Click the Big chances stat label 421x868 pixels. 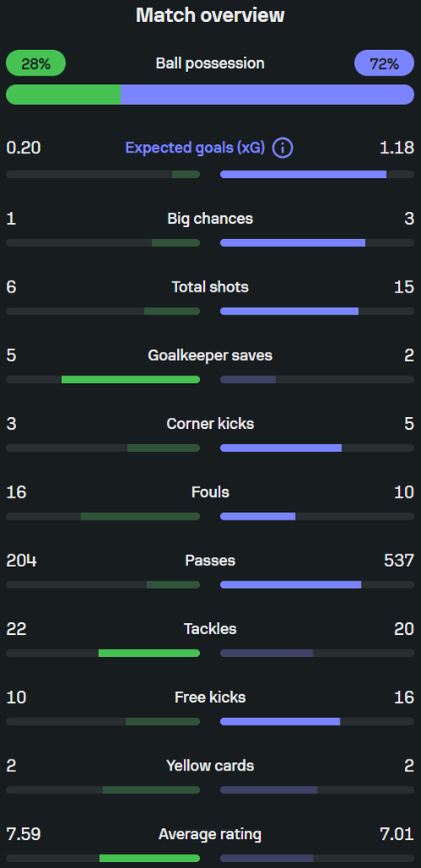click(210, 219)
